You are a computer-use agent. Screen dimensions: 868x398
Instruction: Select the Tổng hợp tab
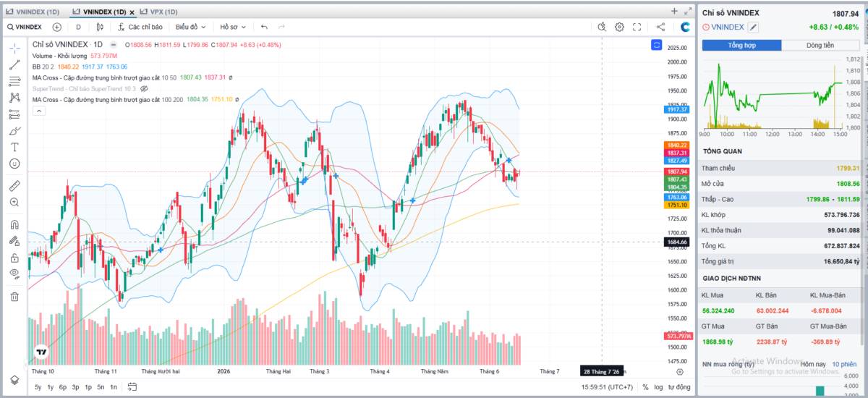click(741, 45)
